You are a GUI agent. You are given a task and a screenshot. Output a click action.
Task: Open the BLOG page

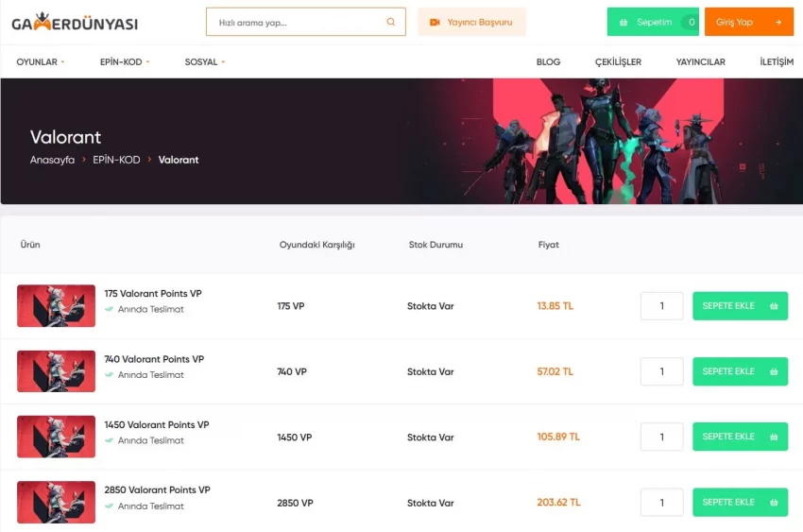[x=548, y=62]
